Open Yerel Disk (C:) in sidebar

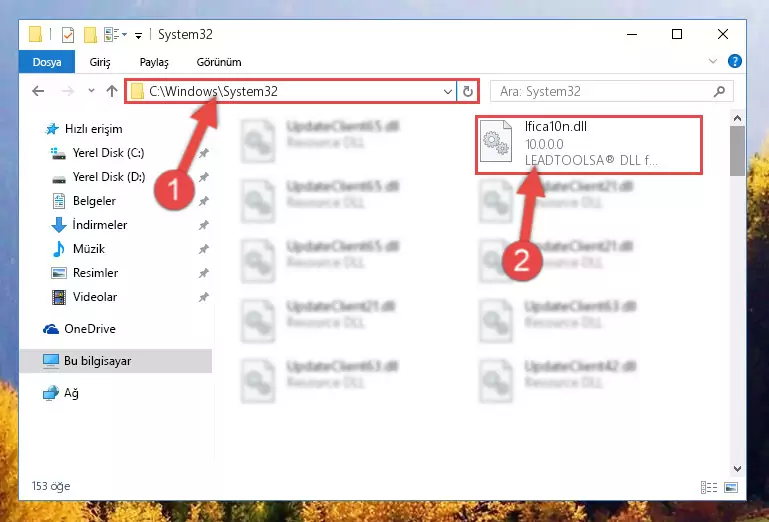tap(108, 153)
